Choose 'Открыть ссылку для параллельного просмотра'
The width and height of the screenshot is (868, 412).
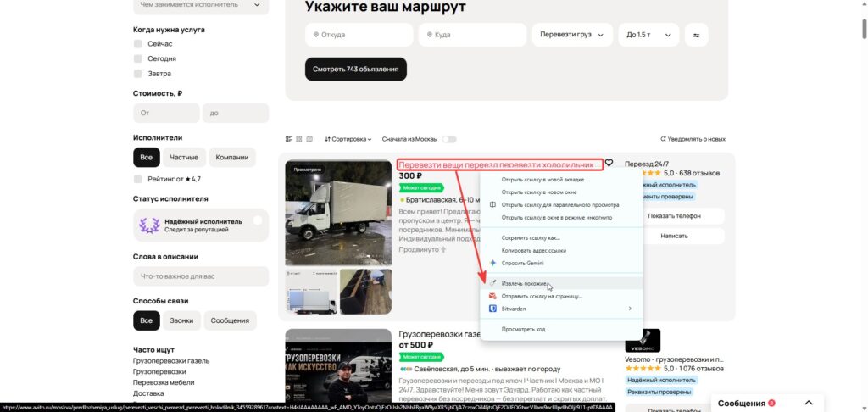561,205
